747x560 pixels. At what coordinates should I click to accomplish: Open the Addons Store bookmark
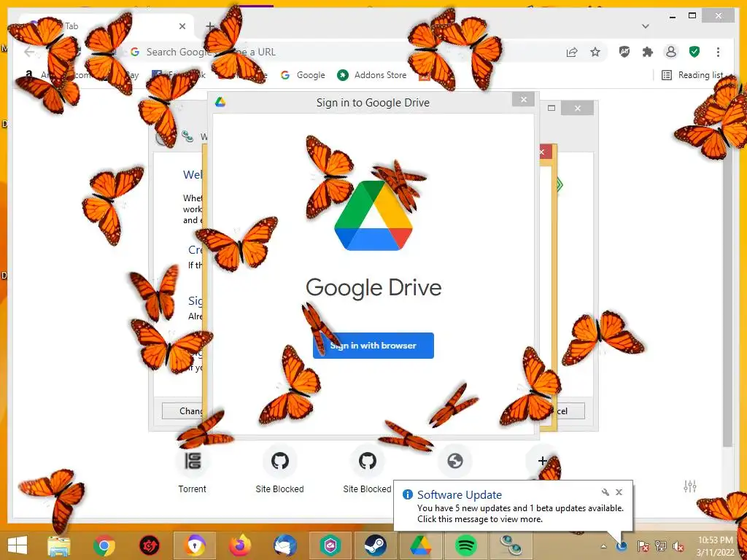click(371, 75)
